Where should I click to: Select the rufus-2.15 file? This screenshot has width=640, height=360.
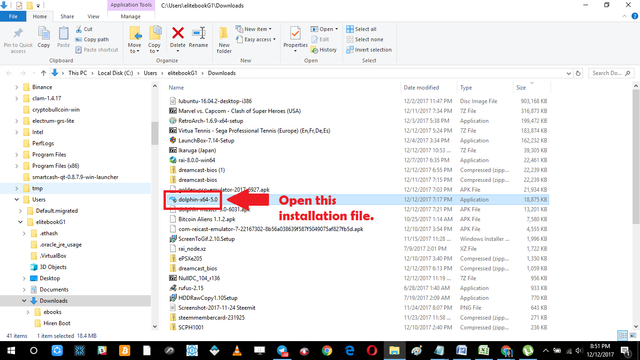(191, 288)
